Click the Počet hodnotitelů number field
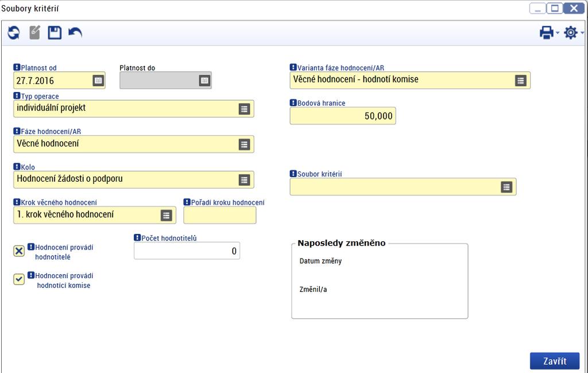 pos(187,251)
